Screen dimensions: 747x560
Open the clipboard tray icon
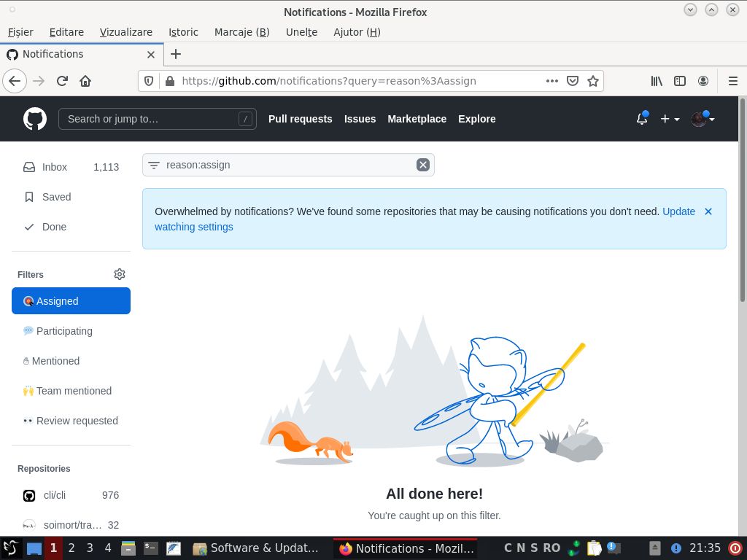click(x=594, y=548)
